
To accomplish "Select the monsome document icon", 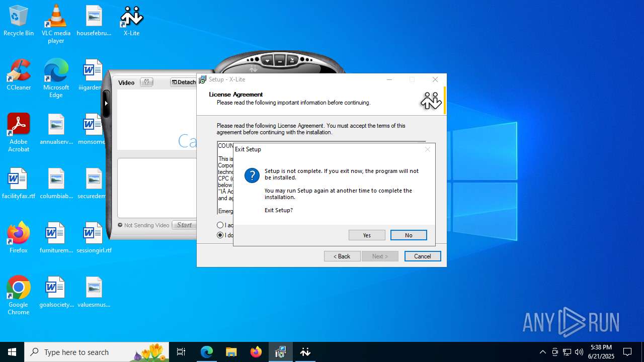I will click(92, 130).
